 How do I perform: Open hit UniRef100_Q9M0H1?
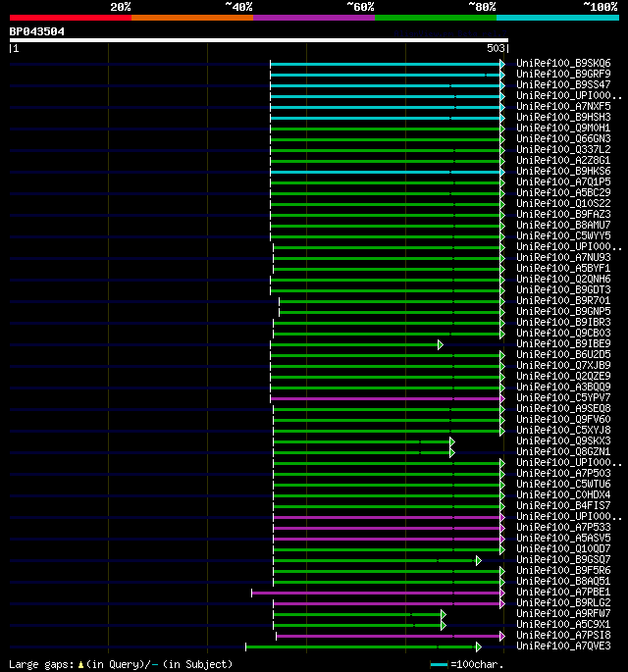(x=563, y=128)
